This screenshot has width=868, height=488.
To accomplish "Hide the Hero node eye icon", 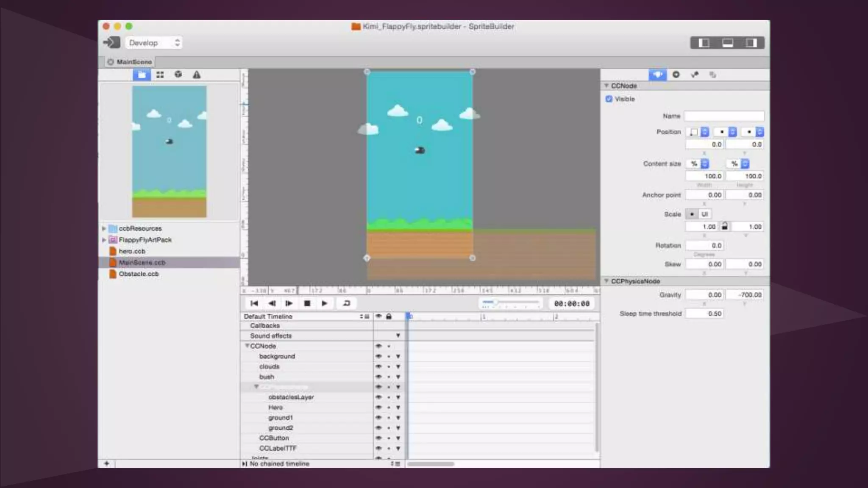I will 378,408.
